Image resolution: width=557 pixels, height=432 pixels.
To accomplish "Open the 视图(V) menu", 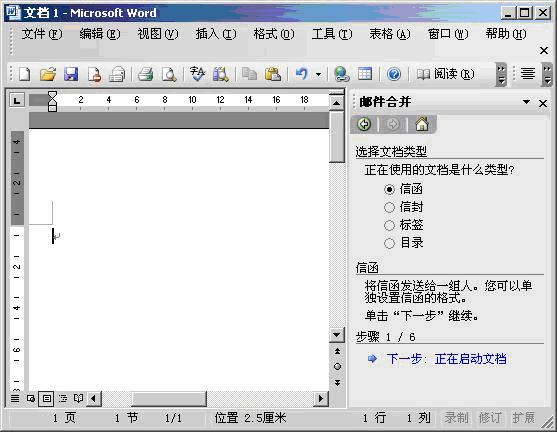I will [x=158, y=34].
